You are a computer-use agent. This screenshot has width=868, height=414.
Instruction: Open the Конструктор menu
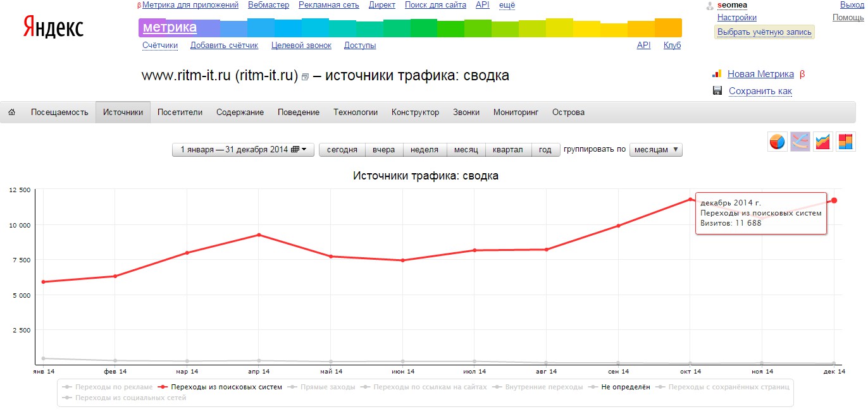coord(415,113)
